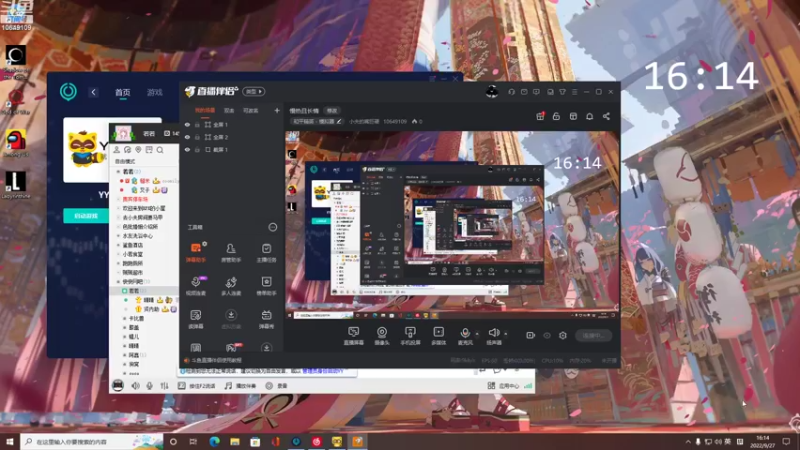The height and width of the screenshot is (450, 800).
Task: Click the 扬声器 speaker icon
Action: pos(493,333)
